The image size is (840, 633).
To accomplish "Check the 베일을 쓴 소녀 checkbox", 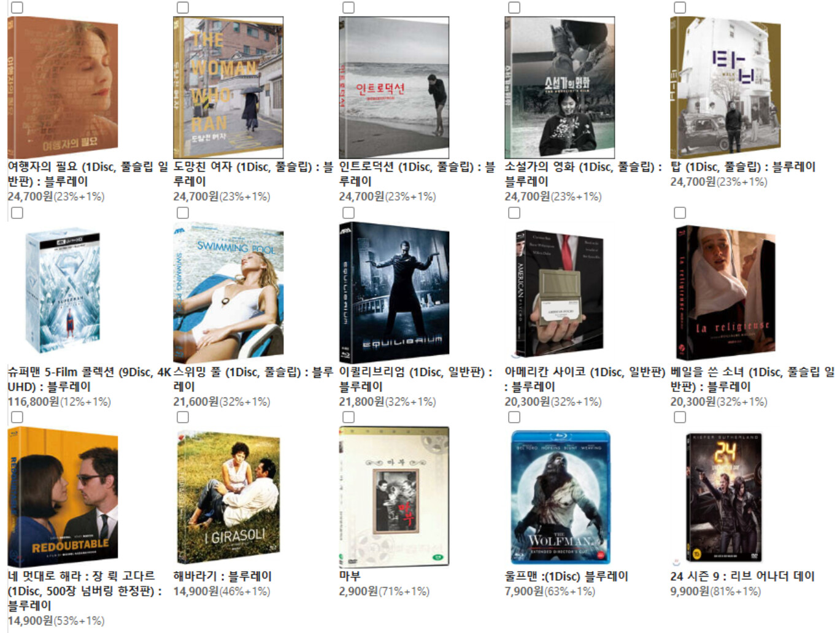I will (680, 212).
